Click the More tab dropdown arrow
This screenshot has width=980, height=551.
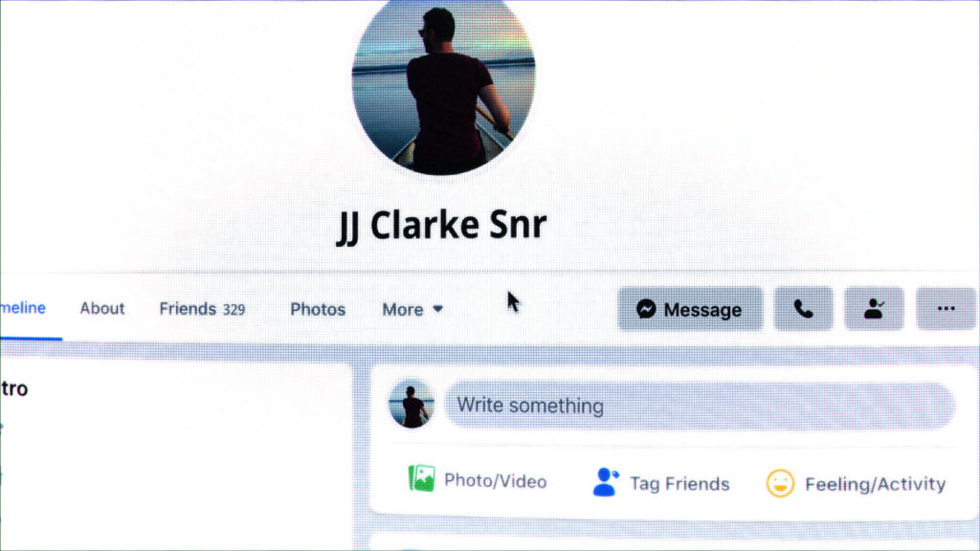[437, 309]
